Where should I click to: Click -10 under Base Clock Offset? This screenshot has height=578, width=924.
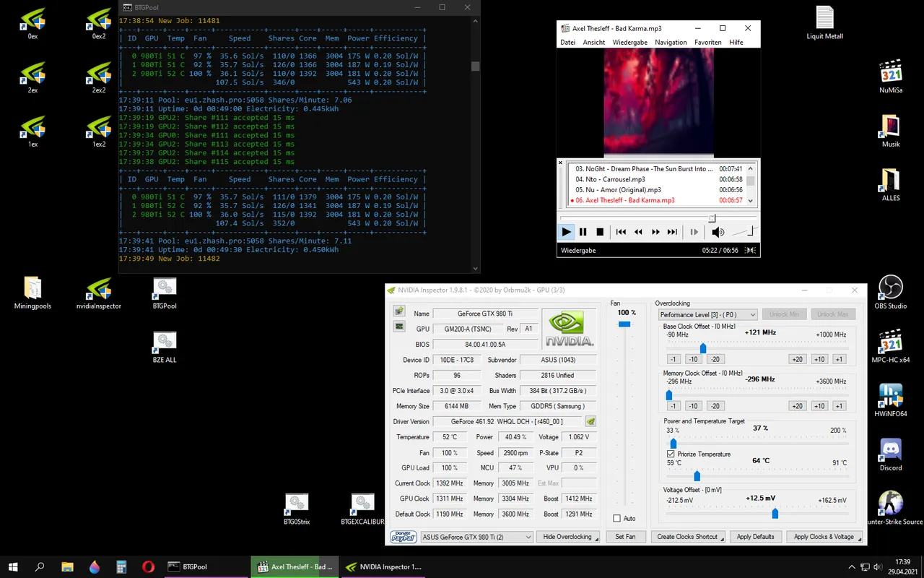(693, 359)
